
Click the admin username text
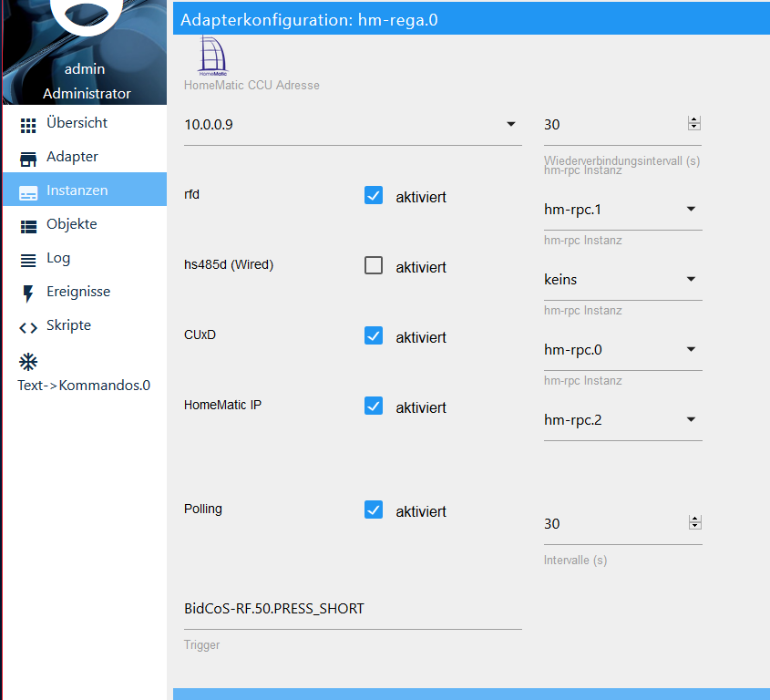click(x=85, y=69)
